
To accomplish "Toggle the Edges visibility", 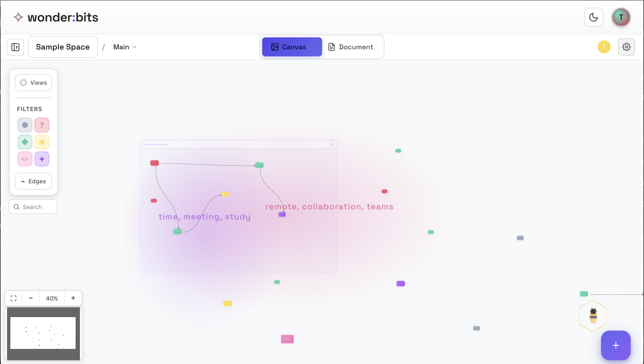I will pyautogui.click(x=33, y=181).
